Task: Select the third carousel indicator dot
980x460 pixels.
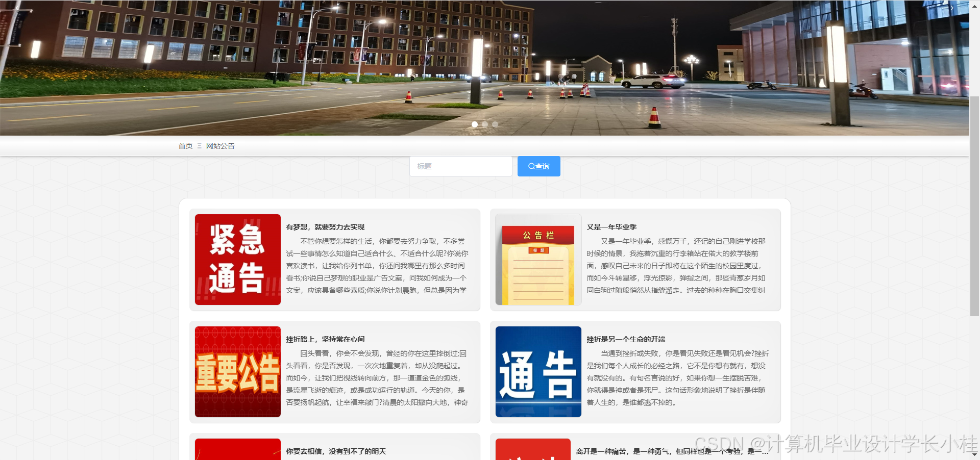Action: [x=495, y=124]
